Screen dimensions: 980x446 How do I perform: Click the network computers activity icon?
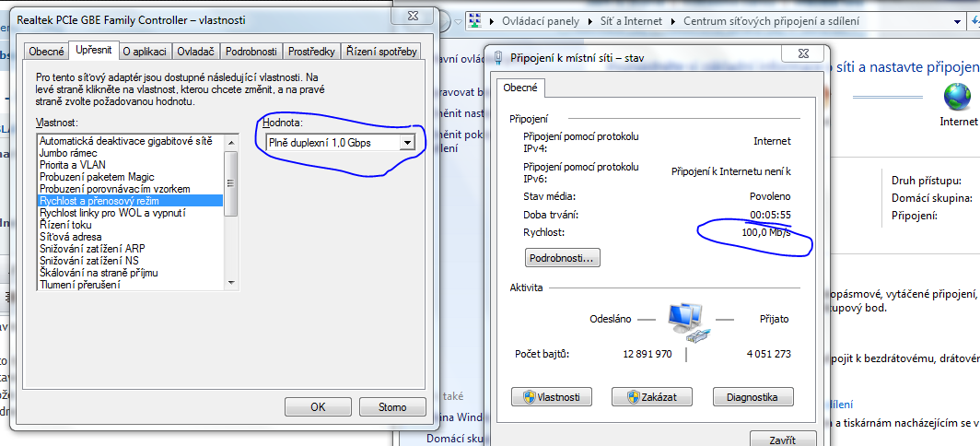point(685,322)
